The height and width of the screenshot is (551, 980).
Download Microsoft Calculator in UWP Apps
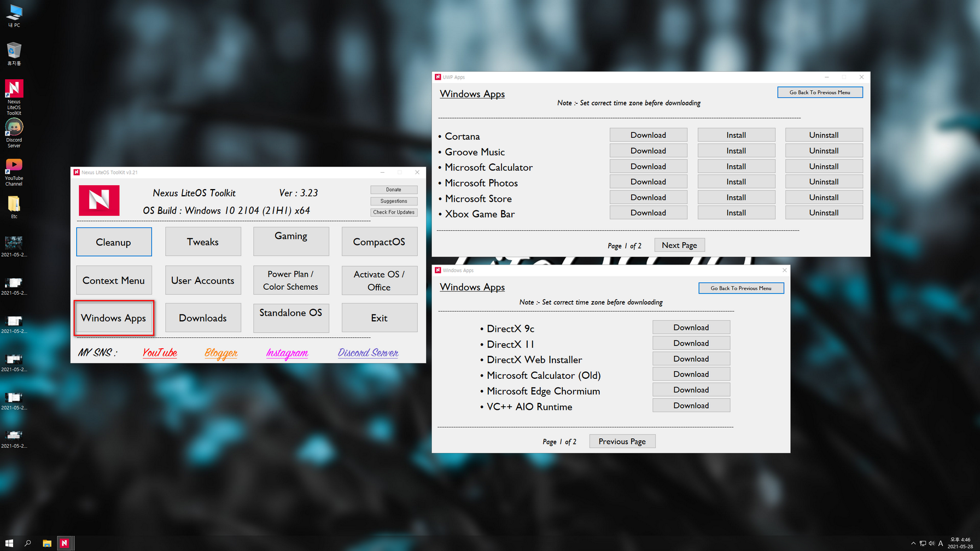click(648, 166)
